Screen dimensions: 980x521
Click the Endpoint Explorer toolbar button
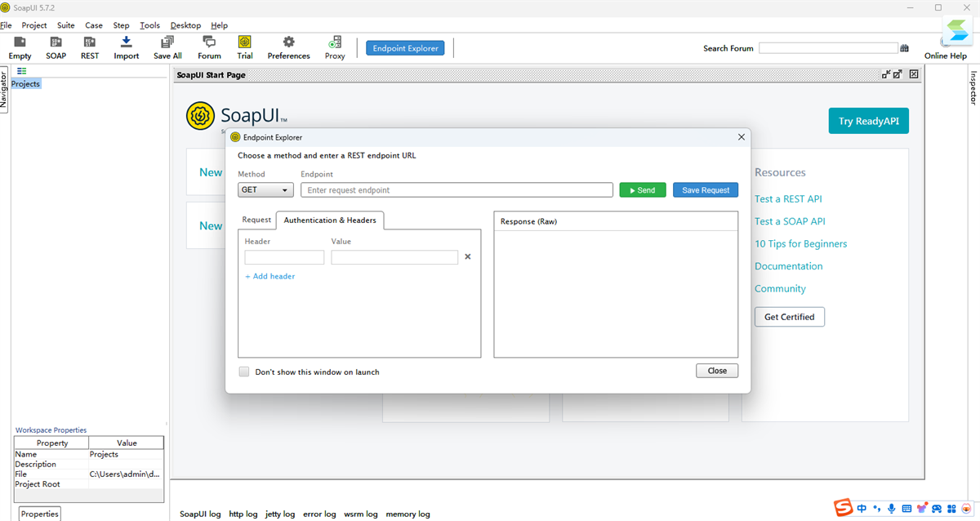[x=405, y=48]
